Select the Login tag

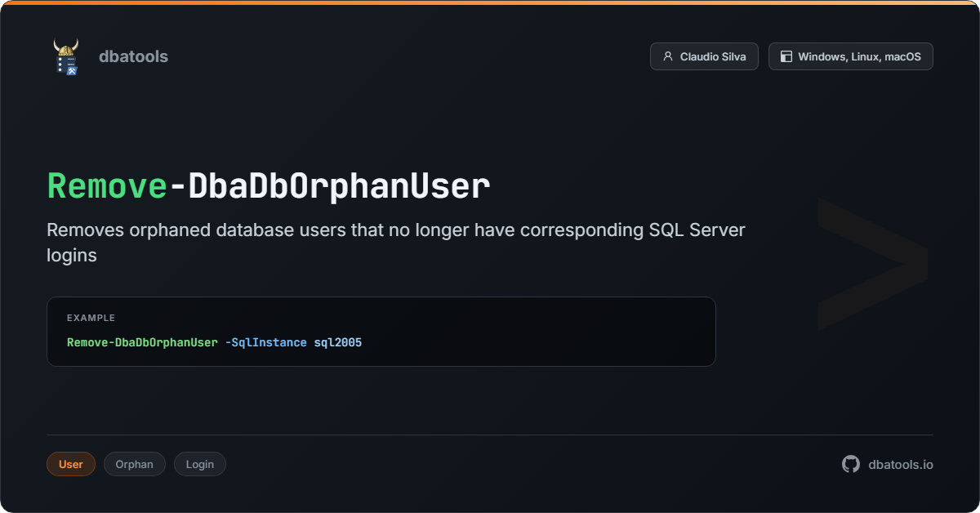point(200,464)
